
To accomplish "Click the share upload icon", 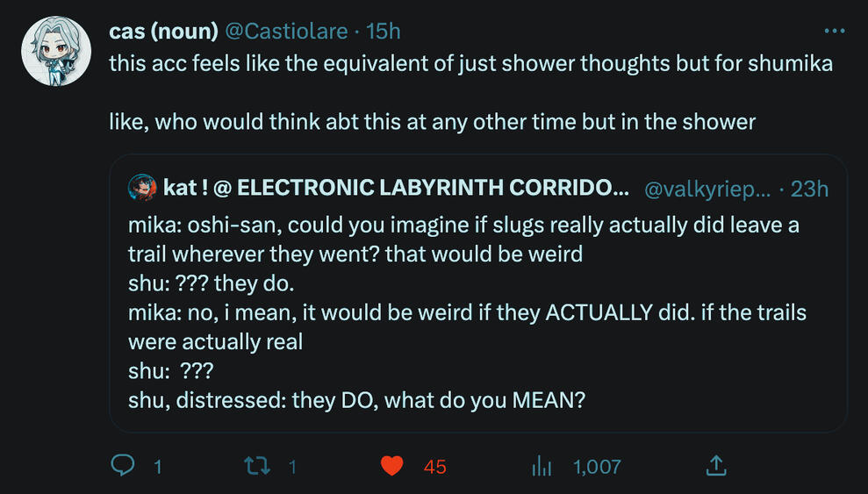I will coord(716,466).
